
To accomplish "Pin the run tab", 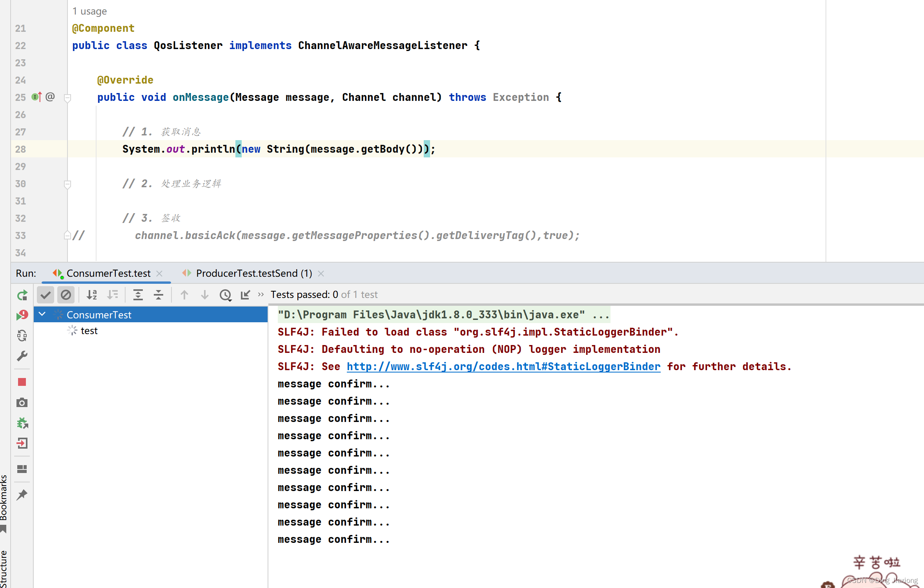I will pos(22,495).
